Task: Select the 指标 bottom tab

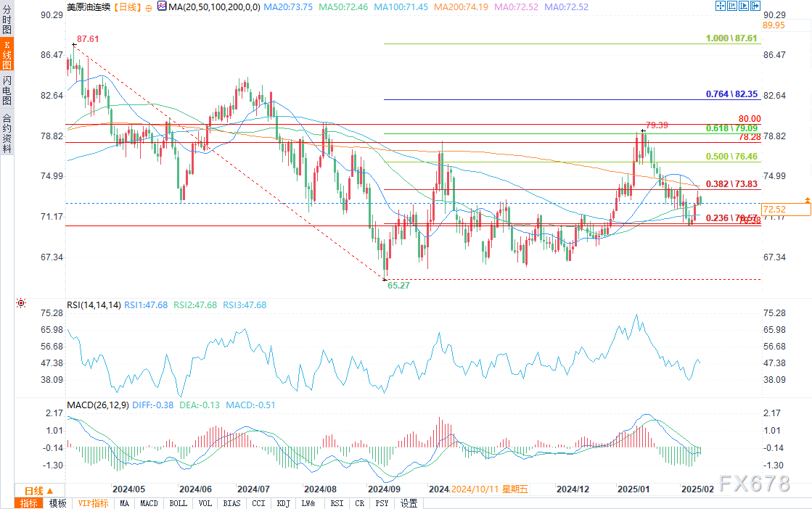Action: (x=29, y=503)
